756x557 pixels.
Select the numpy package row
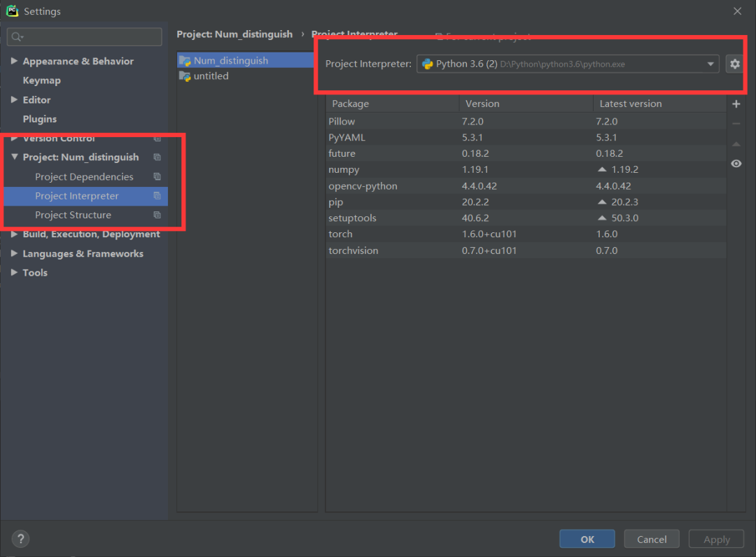point(526,169)
